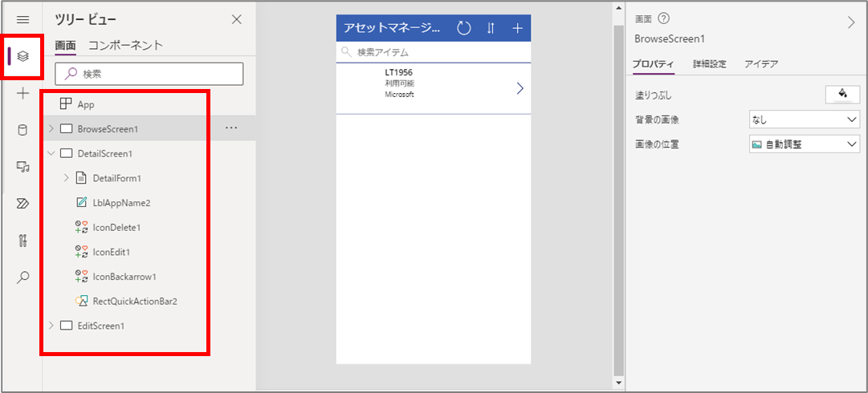The height and width of the screenshot is (393, 868).
Task: Open the Power Automate flow icon
Action: click(22, 204)
